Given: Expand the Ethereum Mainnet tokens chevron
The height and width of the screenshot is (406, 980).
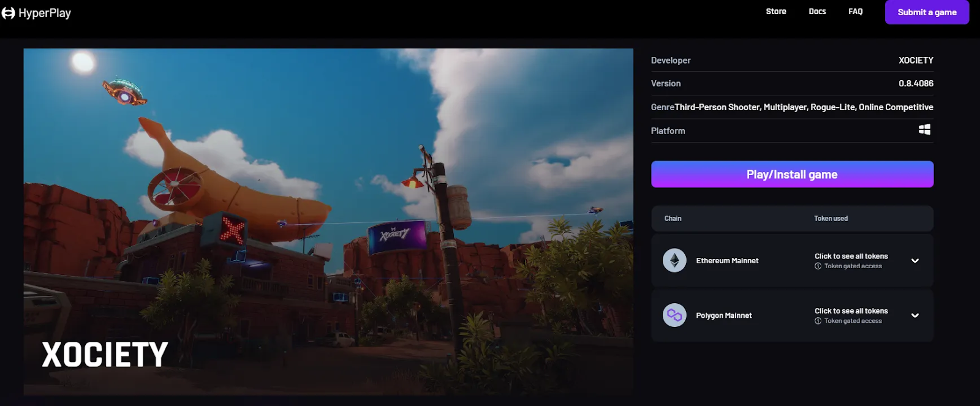Looking at the screenshot, I should click(915, 261).
